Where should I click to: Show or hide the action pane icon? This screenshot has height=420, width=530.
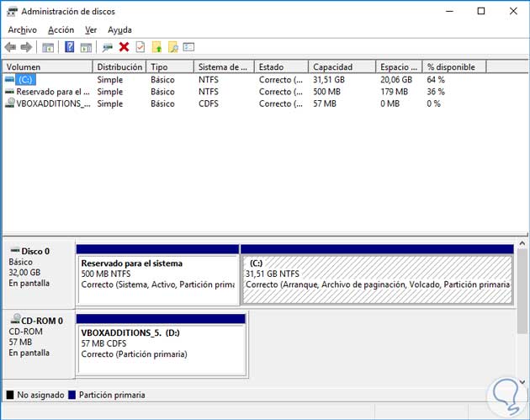click(x=86, y=47)
